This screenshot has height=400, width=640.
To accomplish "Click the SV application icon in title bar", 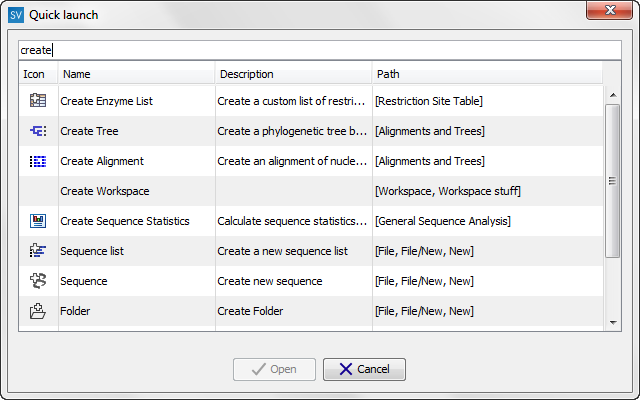I will coord(16,15).
